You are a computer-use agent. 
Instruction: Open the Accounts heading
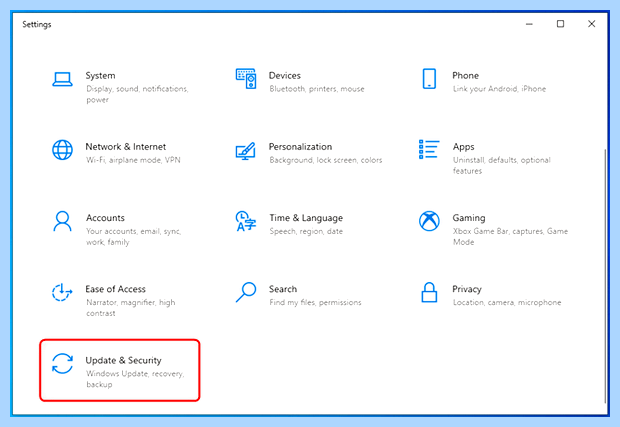(x=105, y=218)
